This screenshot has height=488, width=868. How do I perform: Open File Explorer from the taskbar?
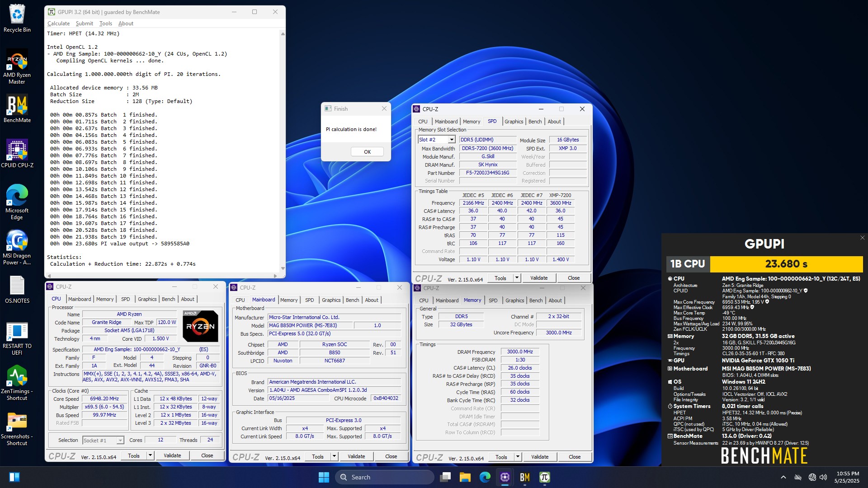[465, 477]
